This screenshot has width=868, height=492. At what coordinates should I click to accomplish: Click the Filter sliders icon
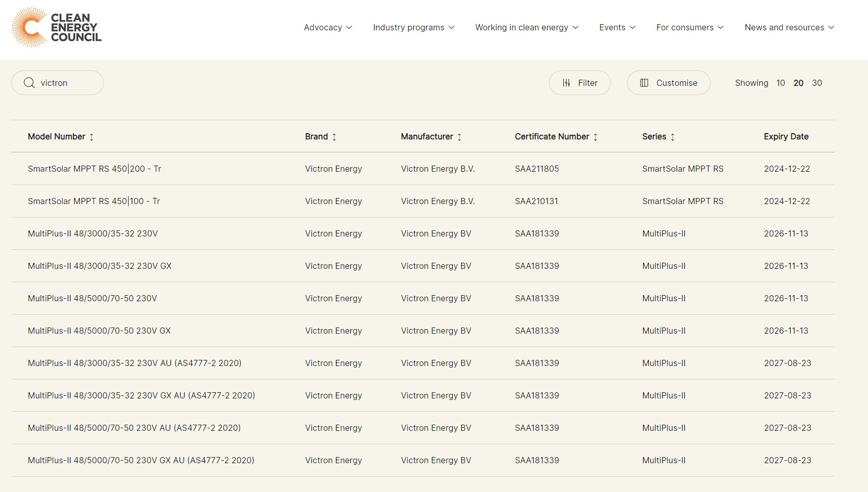[566, 83]
